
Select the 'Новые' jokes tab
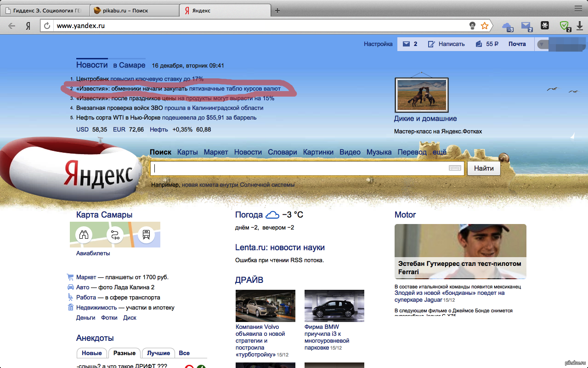coord(92,353)
